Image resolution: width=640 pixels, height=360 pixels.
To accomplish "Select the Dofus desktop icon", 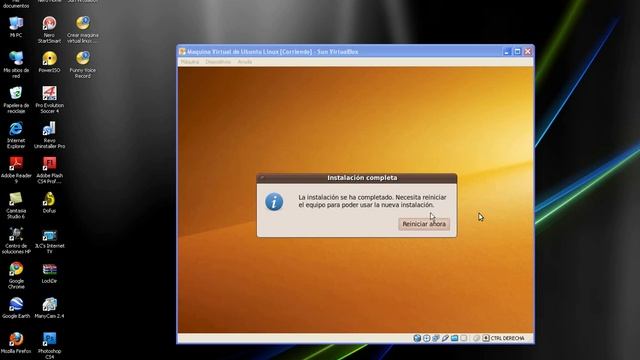I will (49, 202).
